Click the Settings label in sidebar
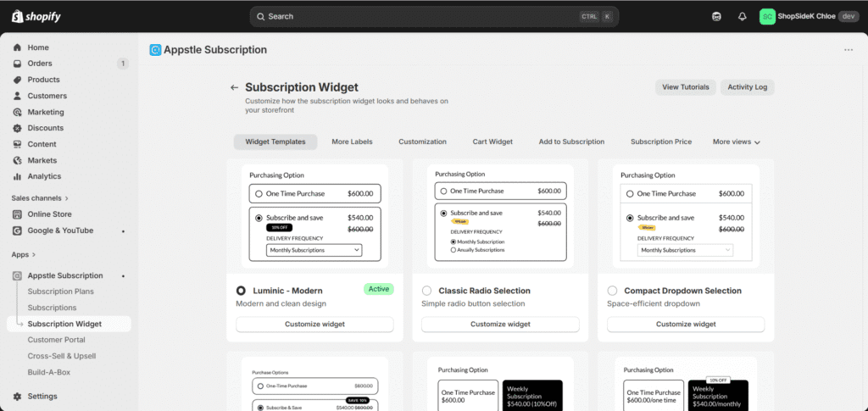 pyautogui.click(x=42, y=396)
